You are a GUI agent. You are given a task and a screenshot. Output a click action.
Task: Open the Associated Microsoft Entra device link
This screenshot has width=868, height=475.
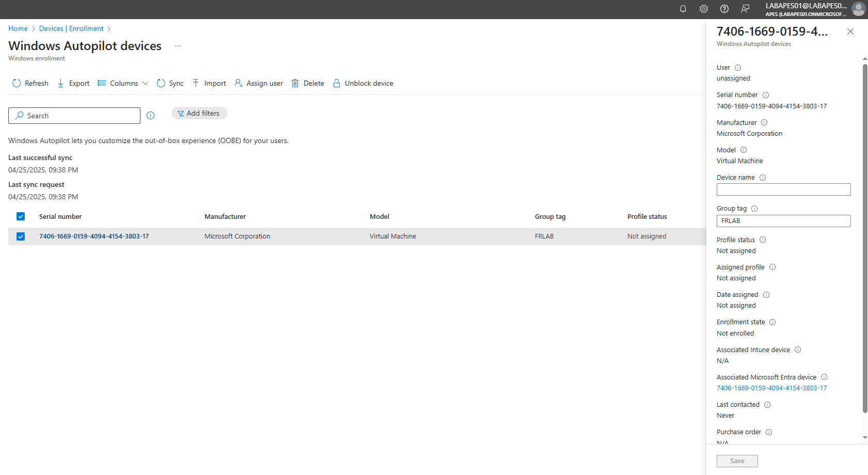tap(771, 388)
